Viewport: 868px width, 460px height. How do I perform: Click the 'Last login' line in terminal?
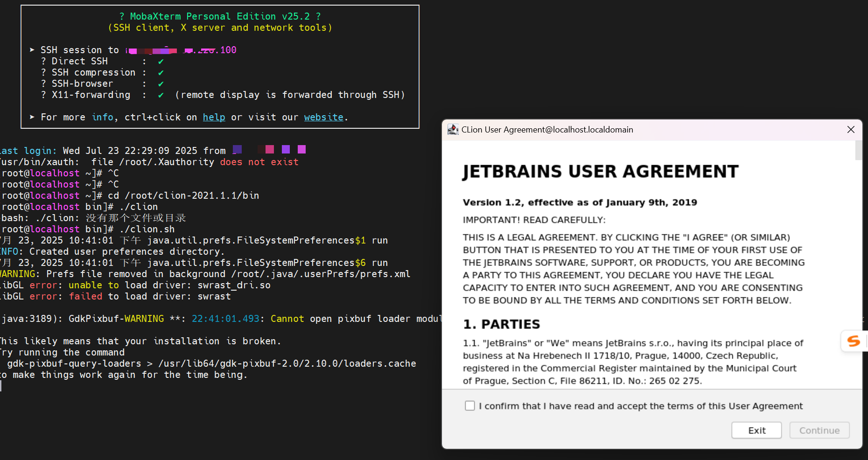153,150
